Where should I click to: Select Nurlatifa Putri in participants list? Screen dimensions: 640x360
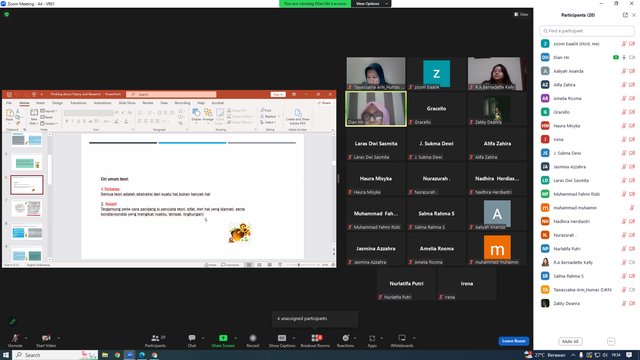tap(587, 249)
